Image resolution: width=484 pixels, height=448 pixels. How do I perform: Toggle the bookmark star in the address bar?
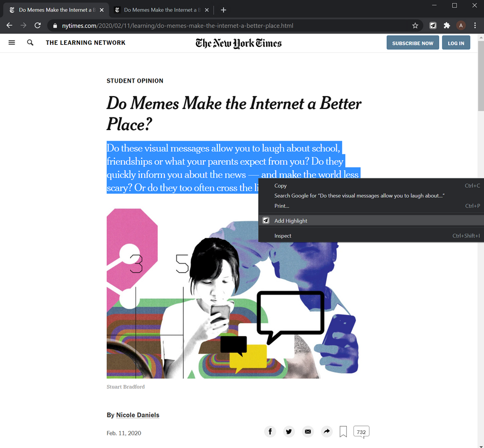[415, 25]
